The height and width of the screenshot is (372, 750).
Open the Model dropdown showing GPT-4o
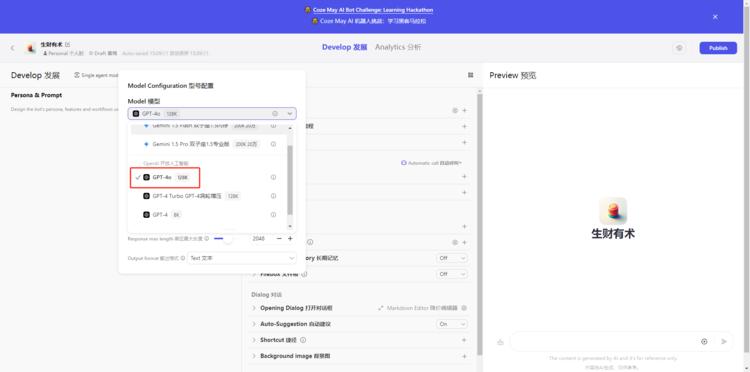(x=212, y=114)
